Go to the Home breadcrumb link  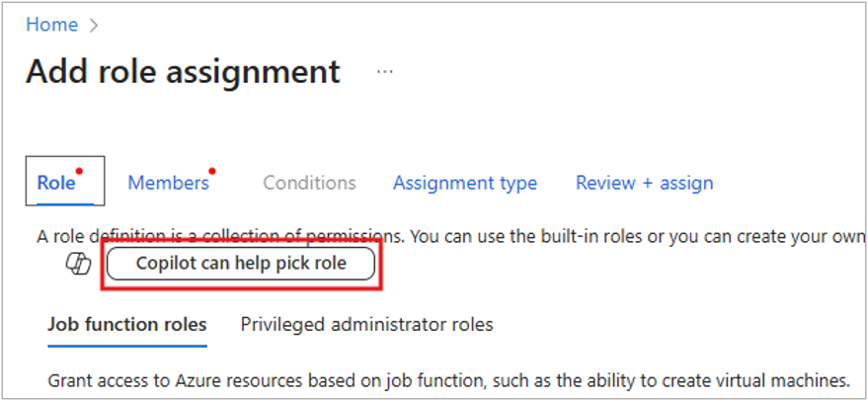51,26
